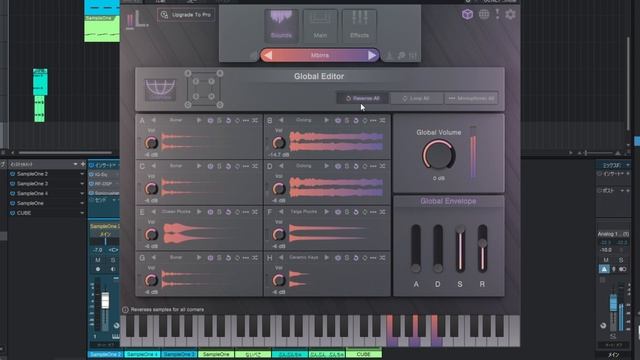The height and width of the screenshot is (360, 640).
Task: Click the waveform display of source F
Action: point(336,233)
